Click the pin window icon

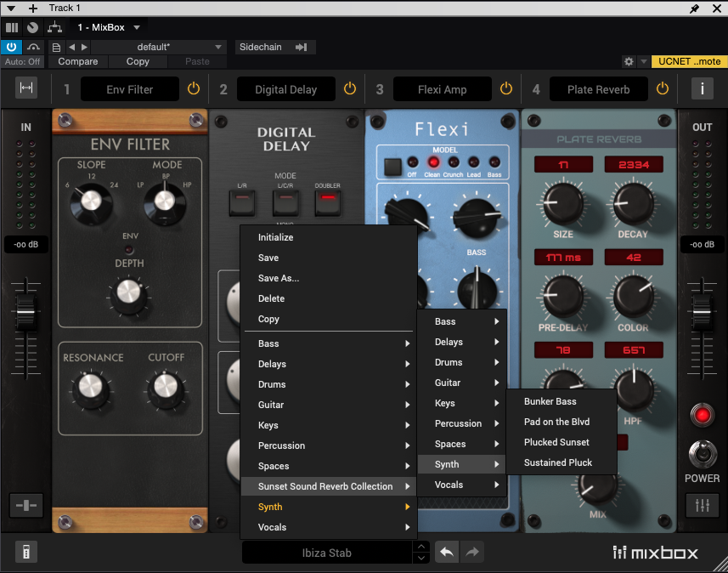point(695,9)
